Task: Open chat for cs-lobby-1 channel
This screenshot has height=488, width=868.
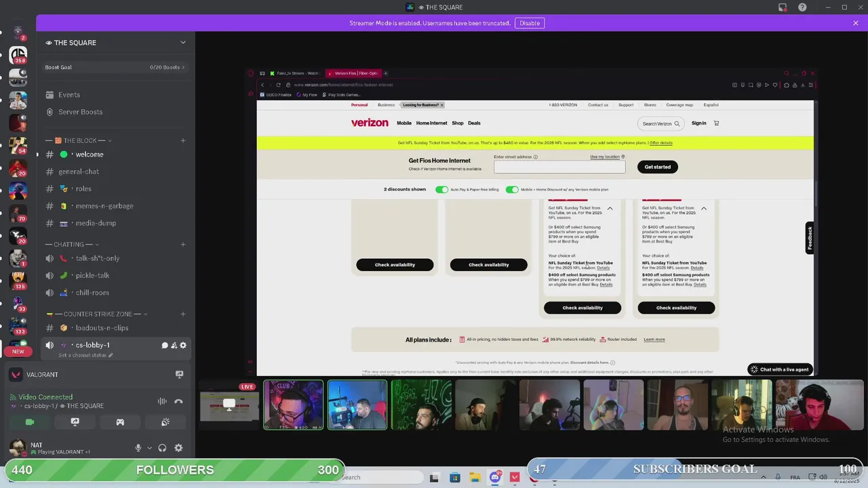Action: (x=165, y=345)
